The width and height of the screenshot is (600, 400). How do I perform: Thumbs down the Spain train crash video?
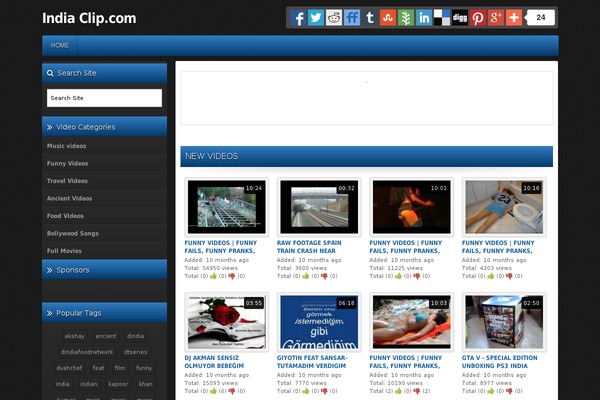coord(324,276)
